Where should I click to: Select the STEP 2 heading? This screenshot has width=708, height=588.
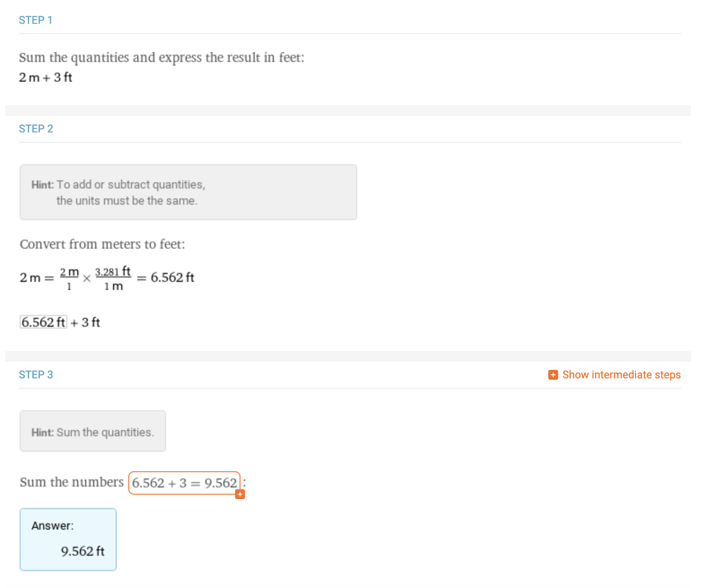36,129
